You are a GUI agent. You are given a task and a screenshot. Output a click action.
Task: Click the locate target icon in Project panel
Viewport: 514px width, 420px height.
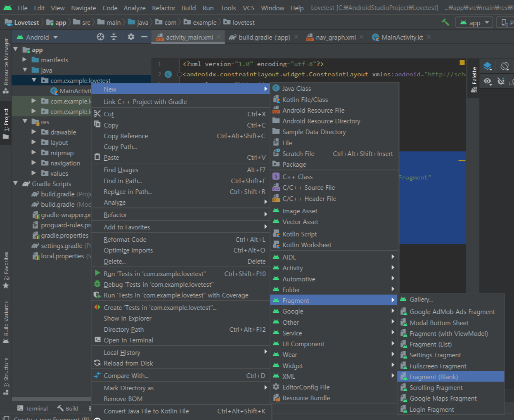point(100,37)
